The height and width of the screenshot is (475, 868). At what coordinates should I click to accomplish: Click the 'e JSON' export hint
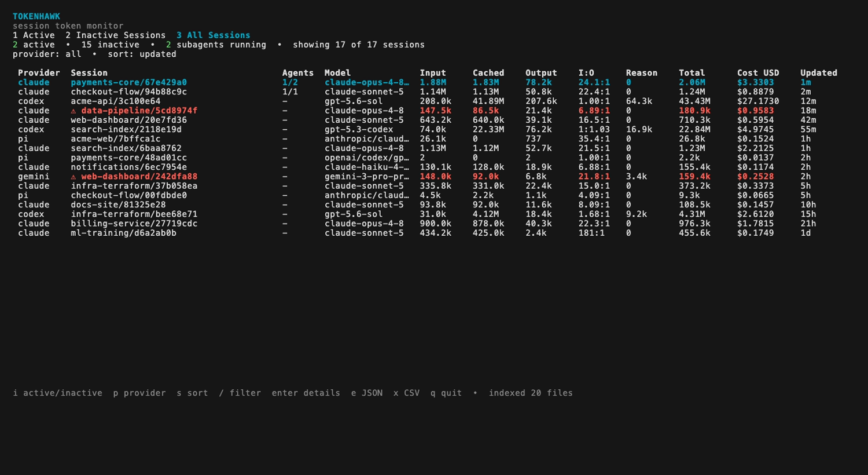[x=367, y=393]
